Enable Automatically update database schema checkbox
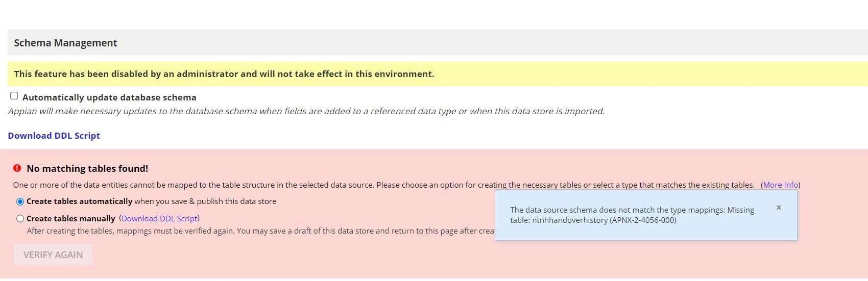The width and height of the screenshot is (868, 281). pyautogui.click(x=14, y=96)
